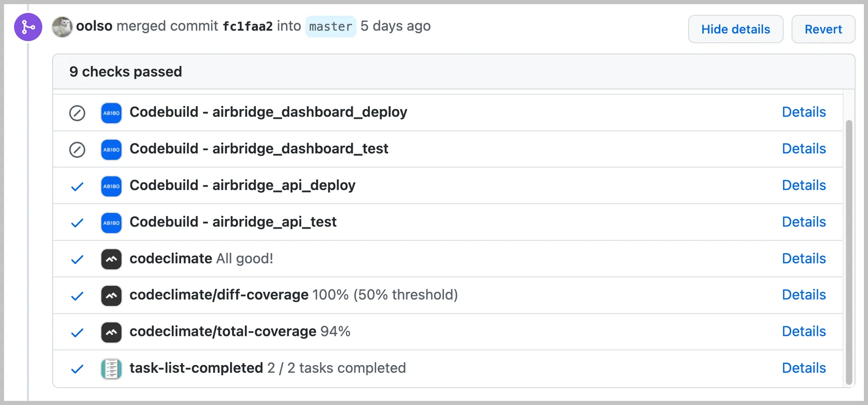Open commit fc1faa2 link

tap(248, 26)
